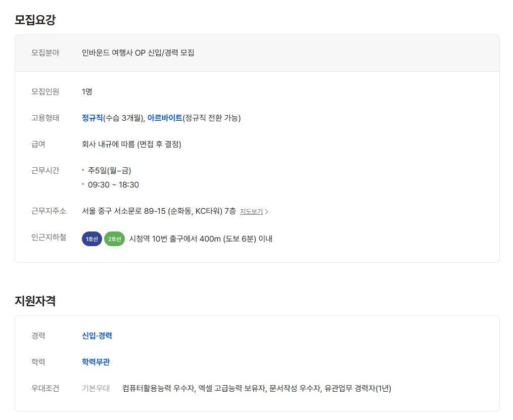Image resolution: width=513 pixels, height=420 pixels.
Task: Click the 인바운드 여행사 OP recruitment title
Action: tap(138, 53)
